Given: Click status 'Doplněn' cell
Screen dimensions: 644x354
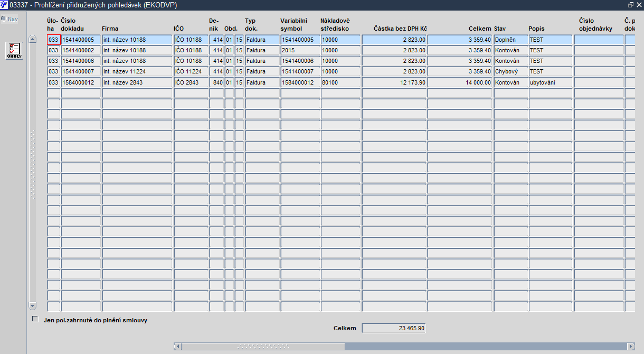Looking at the screenshot, I should [x=511, y=40].
